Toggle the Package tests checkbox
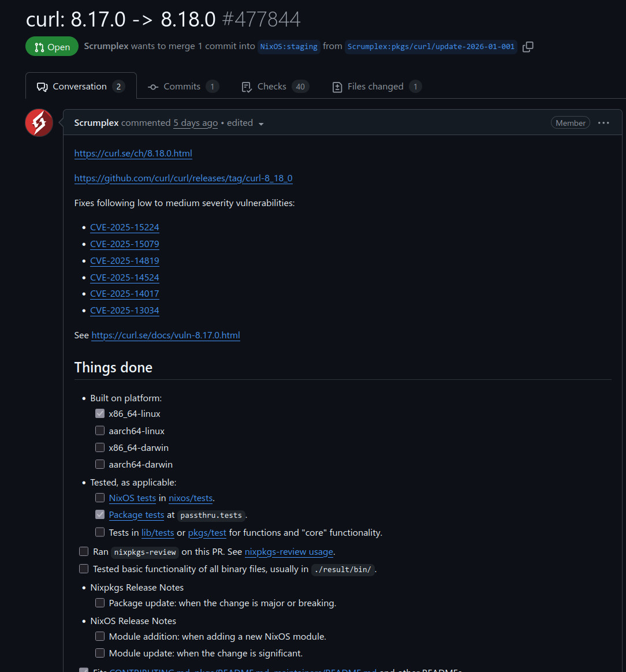This screenshot has width=626, height=672. pyautogui.click(x=100, y=514)
